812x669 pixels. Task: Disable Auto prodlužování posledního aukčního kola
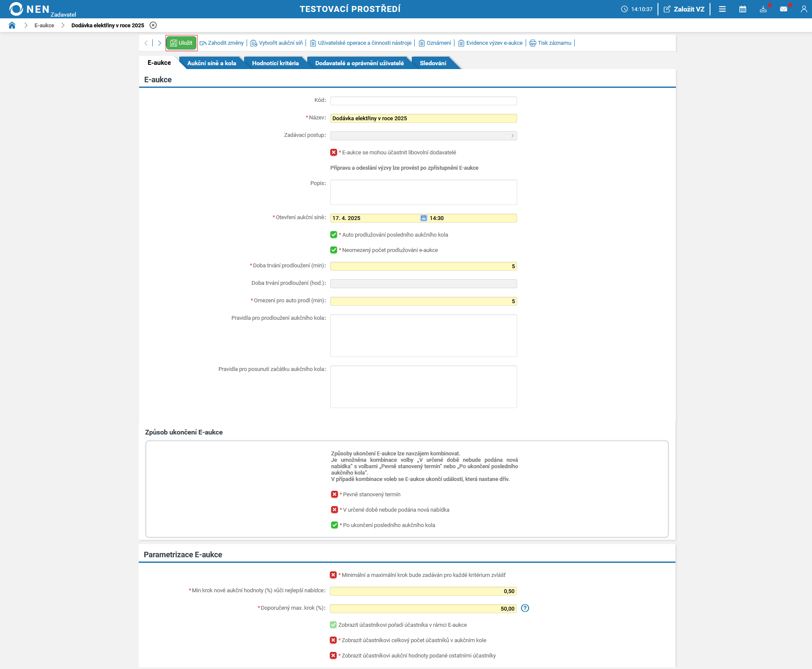coord(333,235)
